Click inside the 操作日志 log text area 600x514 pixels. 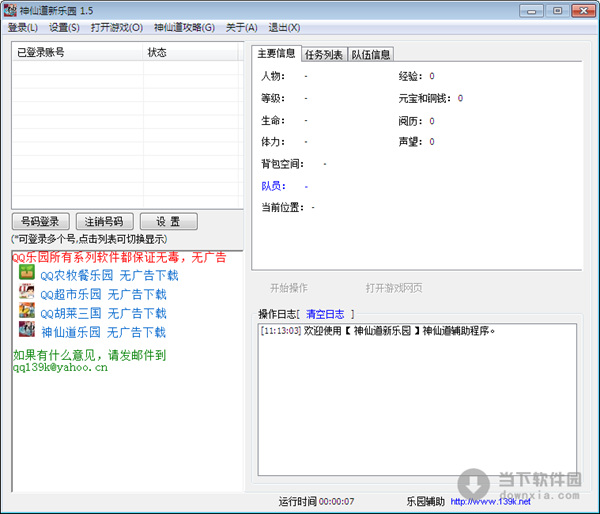pos(417,410)
